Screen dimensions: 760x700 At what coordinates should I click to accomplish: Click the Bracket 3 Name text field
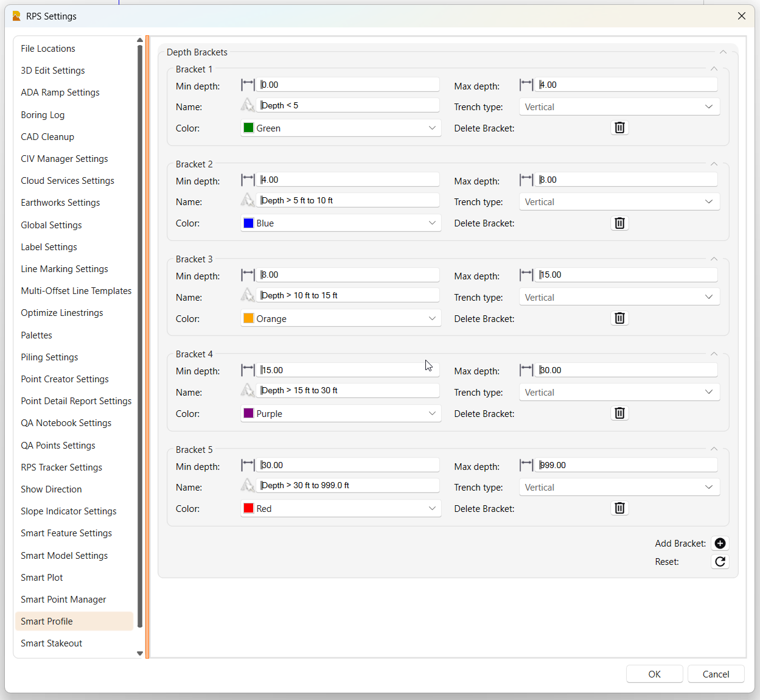(x=348, y=295)
